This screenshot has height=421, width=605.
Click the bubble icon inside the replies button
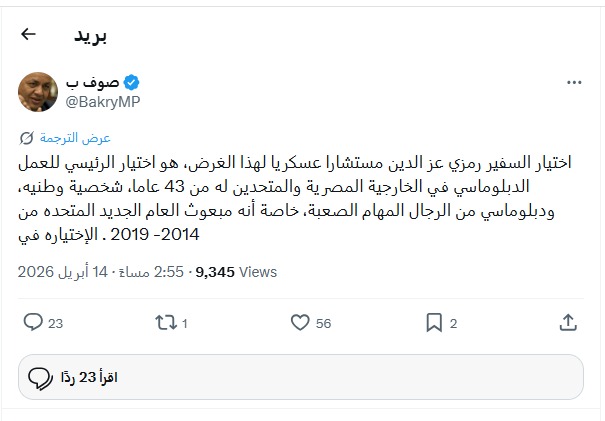click(41, 377)
